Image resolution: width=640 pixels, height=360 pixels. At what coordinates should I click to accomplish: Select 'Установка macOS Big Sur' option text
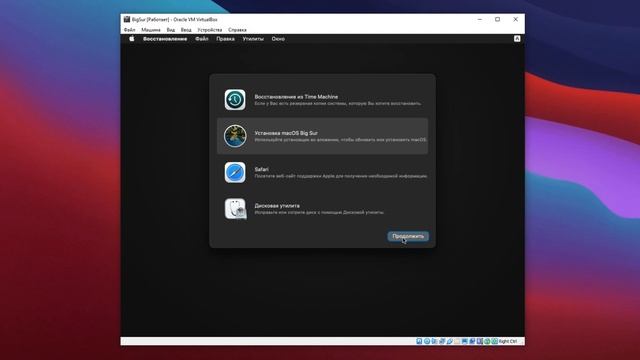click(x=286, y=133)
